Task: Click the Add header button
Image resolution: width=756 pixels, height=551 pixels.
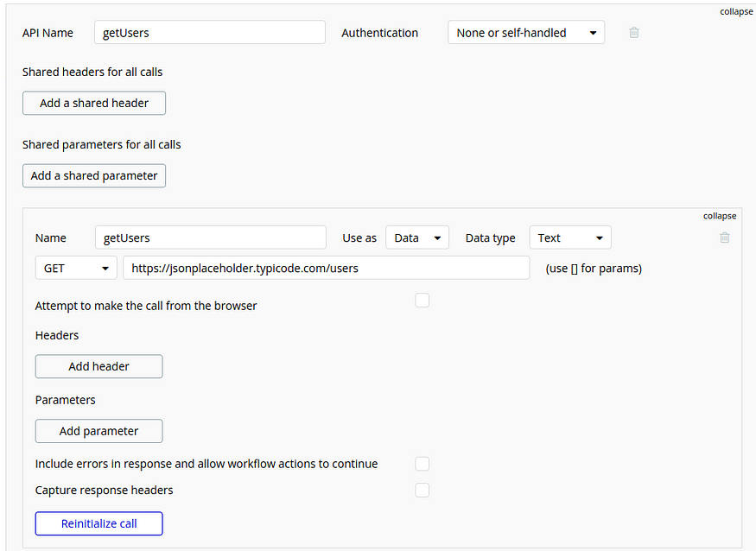Action: [x=98, y=366]
